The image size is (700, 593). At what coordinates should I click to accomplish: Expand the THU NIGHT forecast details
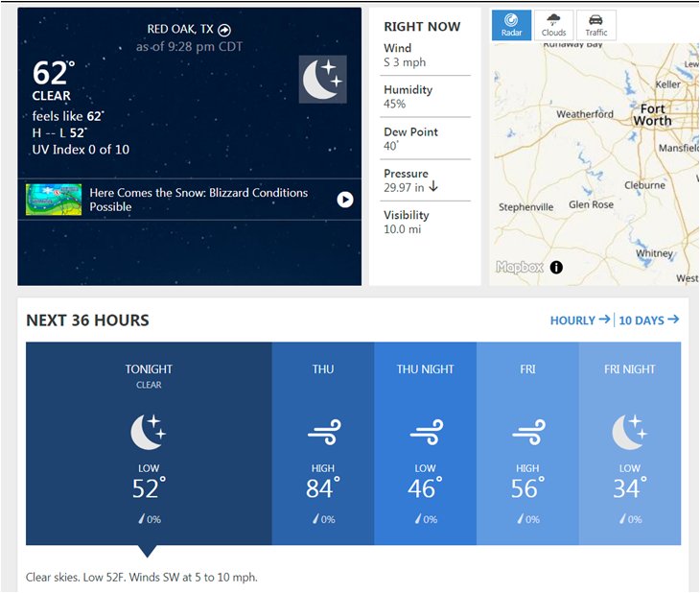coord(425,443)
